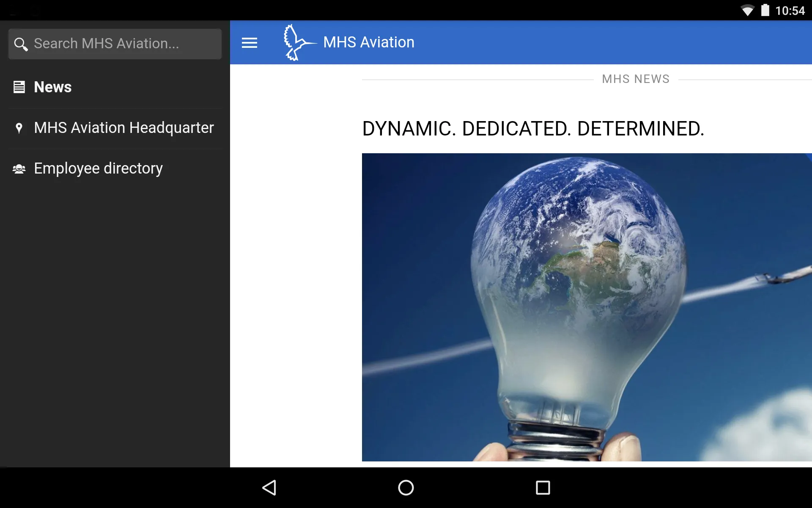Click the search magnifier icon

tap(21, 44)
